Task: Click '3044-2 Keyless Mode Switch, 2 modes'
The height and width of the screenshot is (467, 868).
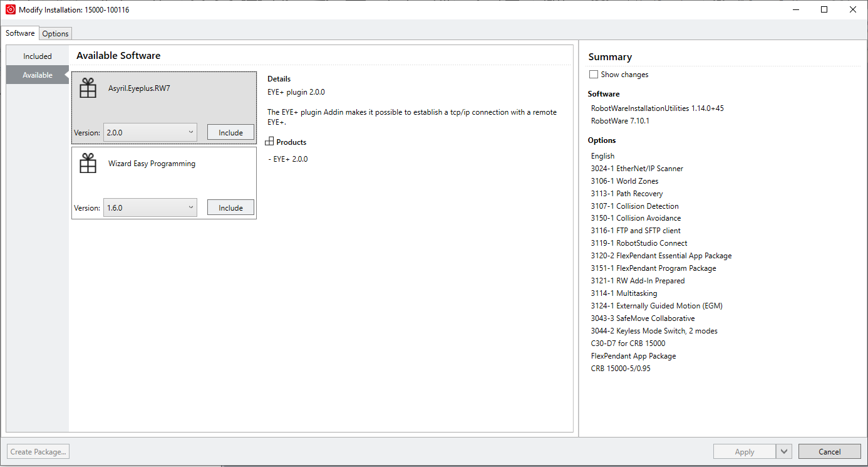Action: pyautogui.click(x=654, y=331)
